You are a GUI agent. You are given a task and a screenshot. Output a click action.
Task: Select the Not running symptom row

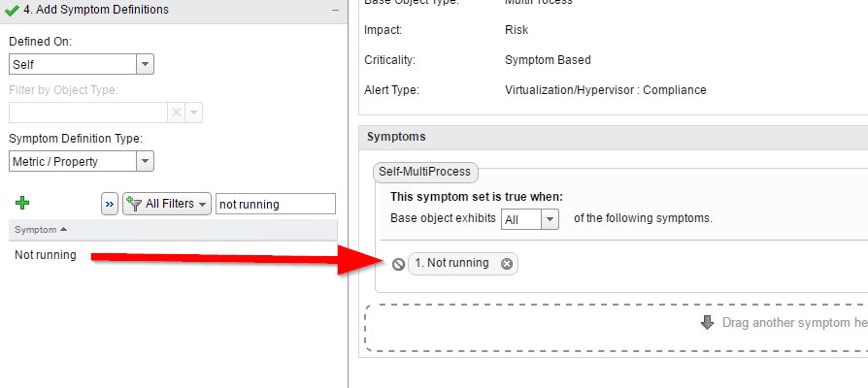(x=173, y=255)
